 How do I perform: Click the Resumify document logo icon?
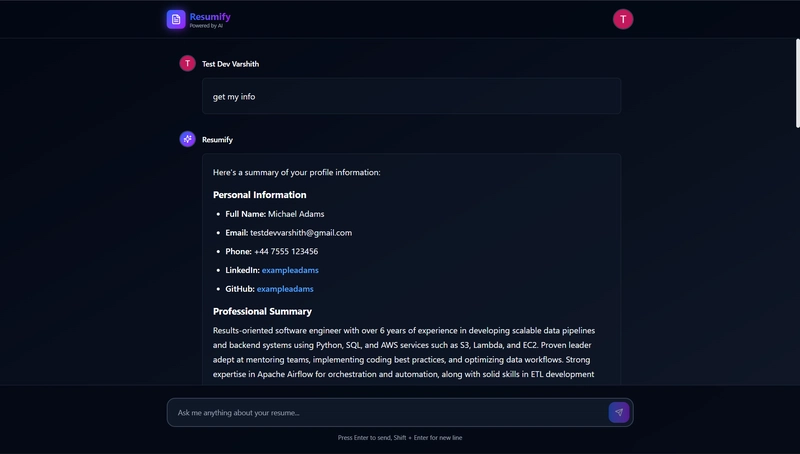pyautogui.click(x=176, y=19)
